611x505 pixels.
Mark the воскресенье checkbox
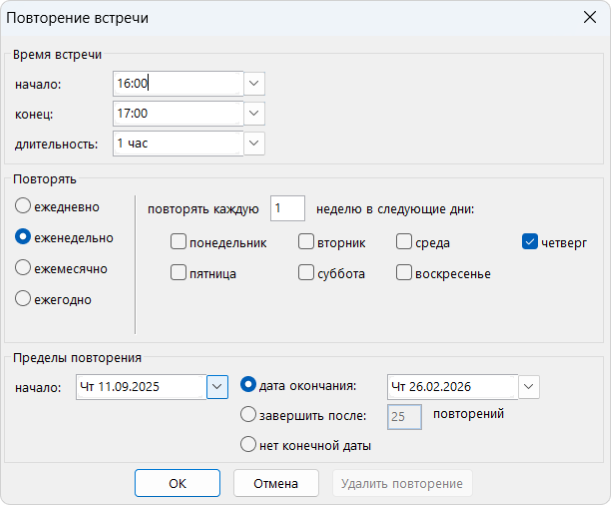tap(405, 273)
